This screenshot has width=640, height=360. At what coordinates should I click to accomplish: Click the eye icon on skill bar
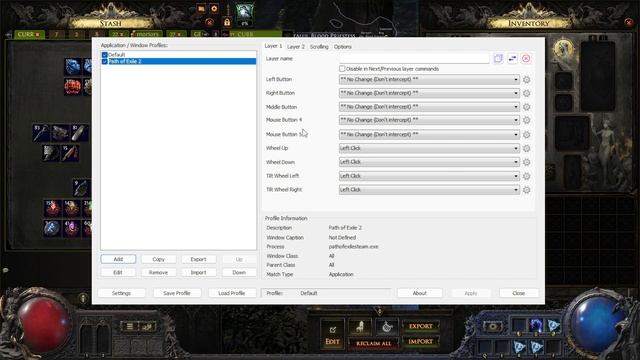point(493,327)
